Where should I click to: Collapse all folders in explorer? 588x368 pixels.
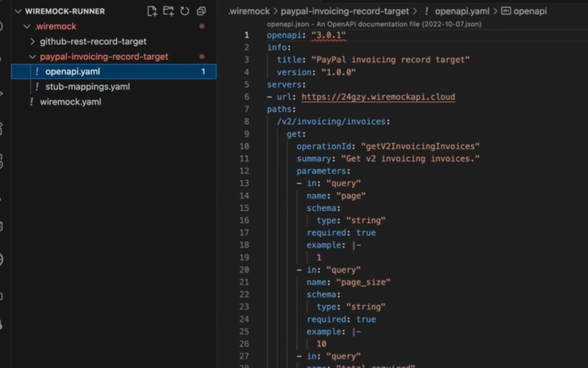202,11
